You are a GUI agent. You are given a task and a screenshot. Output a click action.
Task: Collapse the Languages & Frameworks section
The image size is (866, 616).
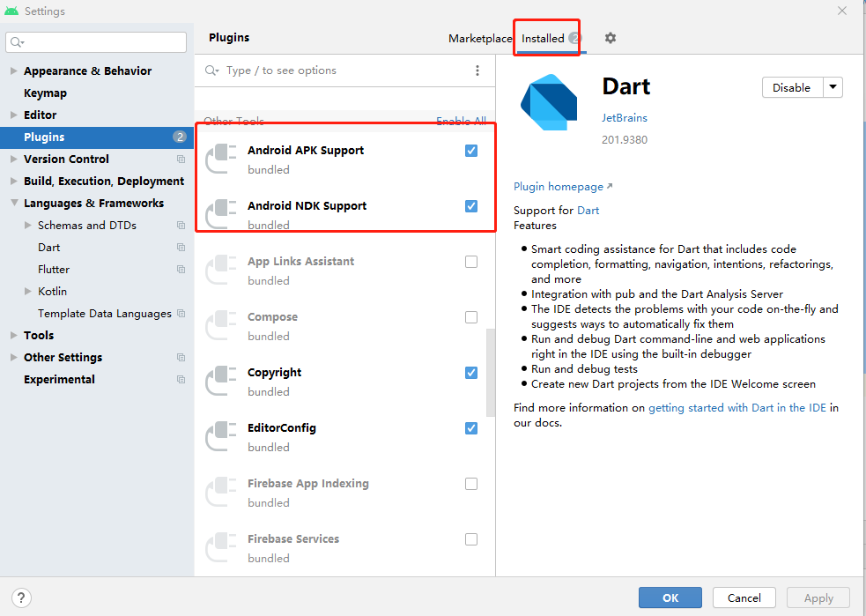point(14,204)
